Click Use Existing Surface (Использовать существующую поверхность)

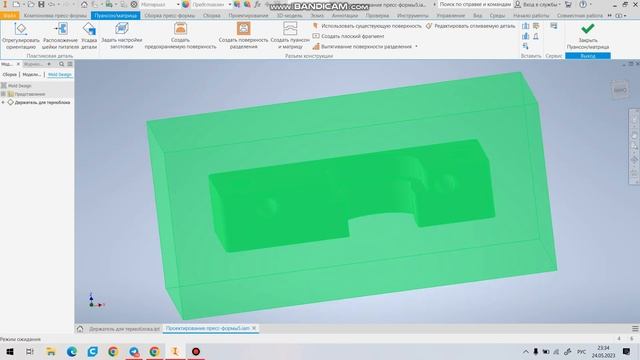pos(367,26)
